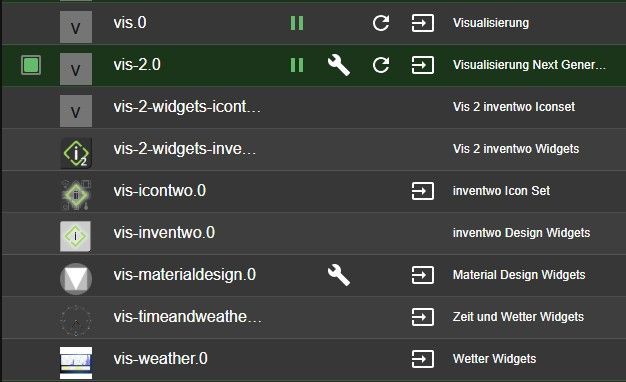Click the vis-icontwo.0 adapter icon

(x=76, y=195)
